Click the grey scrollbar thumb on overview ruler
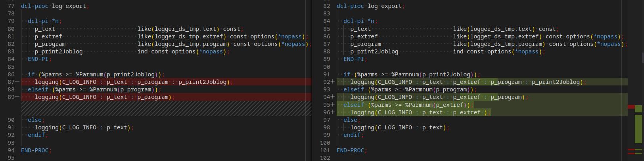Screen dimensions: 644x161 tap(642, 59)
